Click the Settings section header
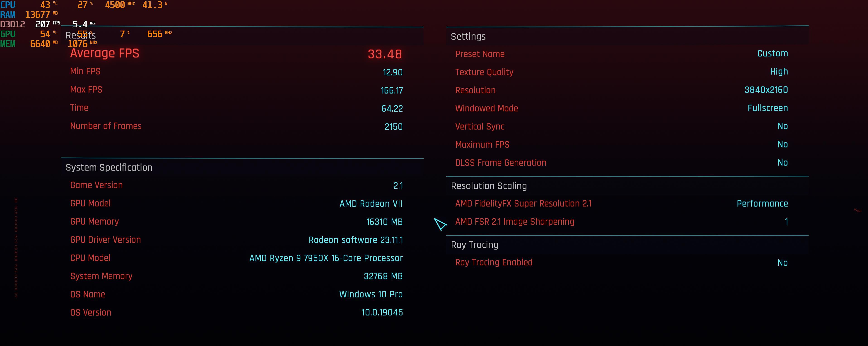 (x=468, y=36)
